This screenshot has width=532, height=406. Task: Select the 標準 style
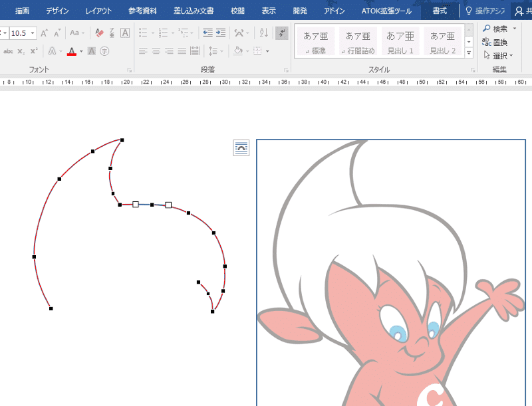tap(315, 41)
